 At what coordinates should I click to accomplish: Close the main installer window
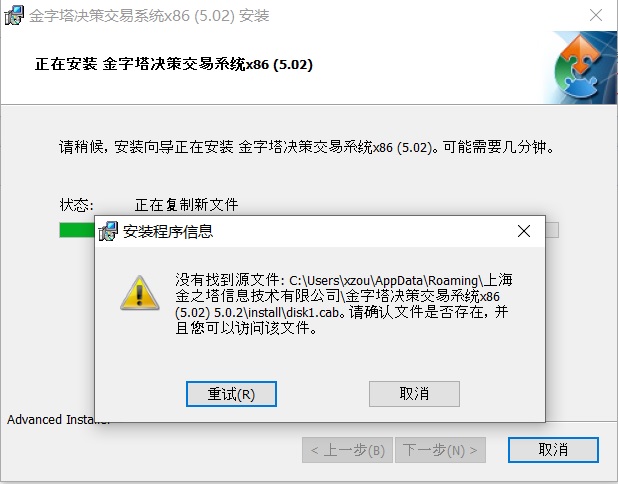tap(596, 15)
